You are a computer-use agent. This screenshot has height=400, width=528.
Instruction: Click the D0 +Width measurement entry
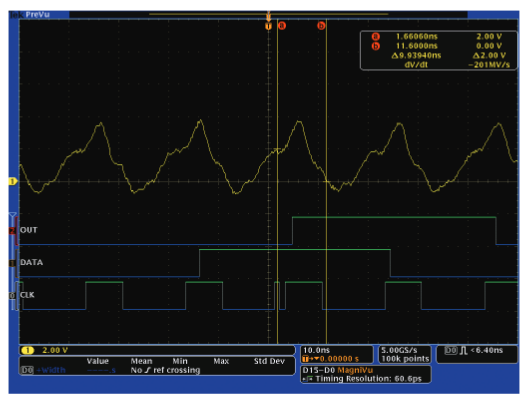(x=43, y=370)
